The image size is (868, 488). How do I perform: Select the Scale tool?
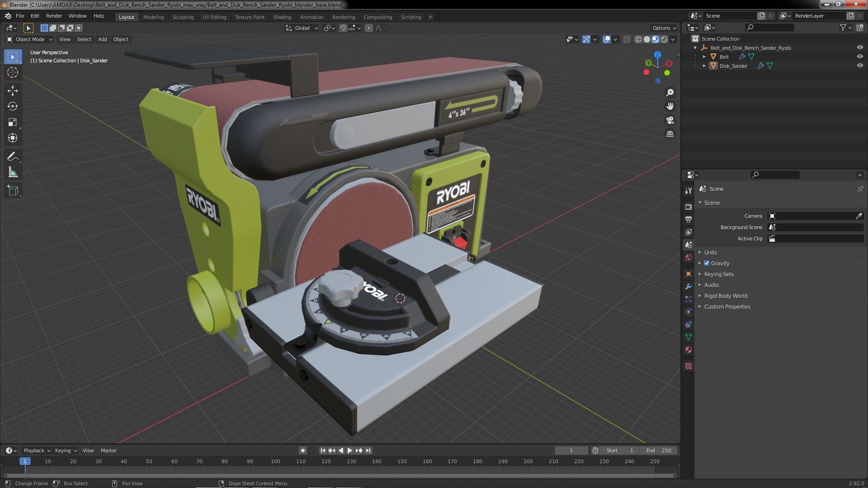coord(13,122)
